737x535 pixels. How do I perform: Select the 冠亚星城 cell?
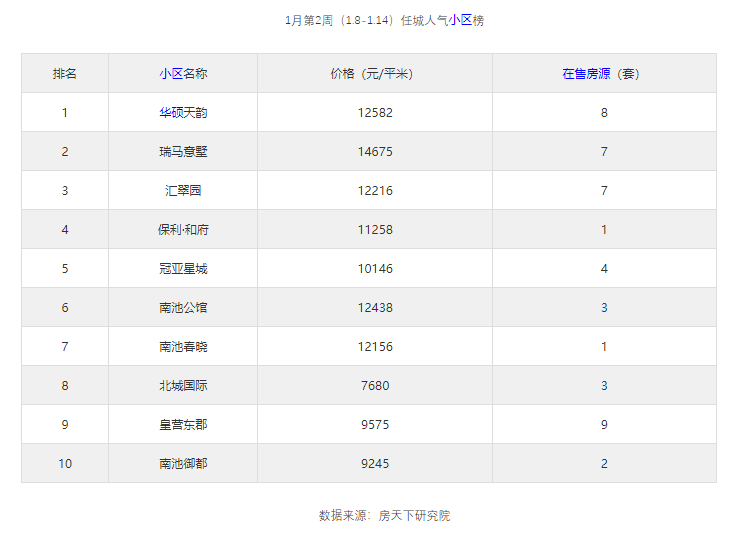[x=183, y=268]
